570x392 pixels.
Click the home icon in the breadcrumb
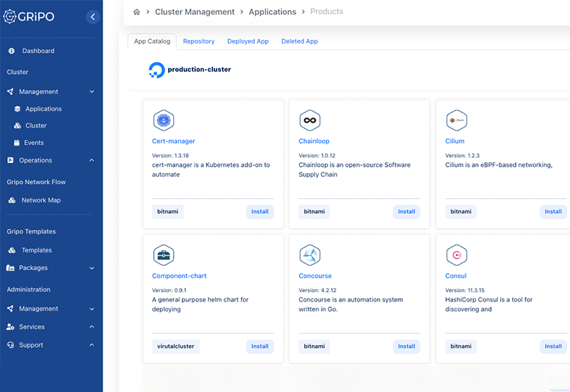click(x=137, y=12)
